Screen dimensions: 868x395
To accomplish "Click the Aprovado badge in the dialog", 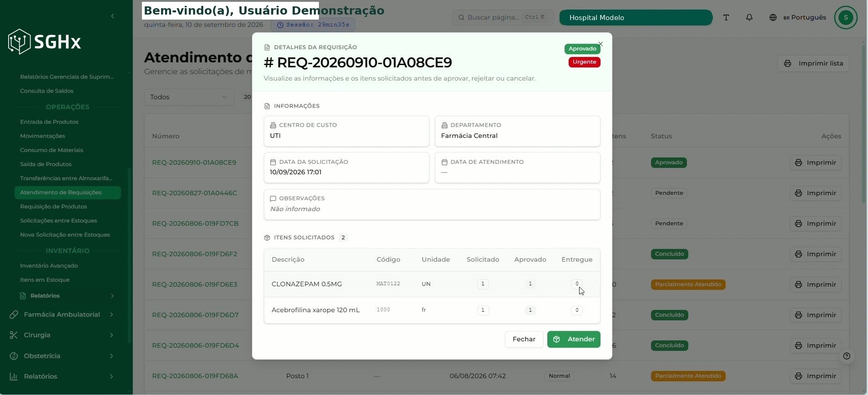I will pyautogui.click(x=582, y=49).
